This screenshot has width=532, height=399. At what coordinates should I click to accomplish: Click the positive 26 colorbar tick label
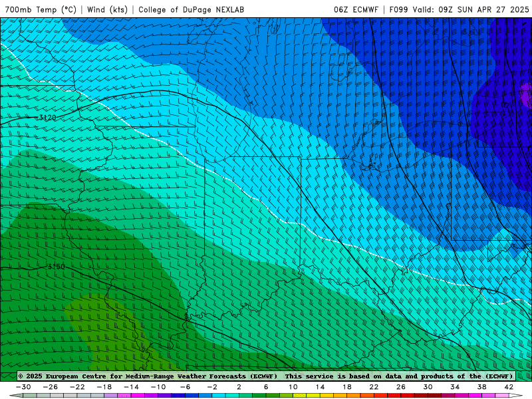(401, 387)
